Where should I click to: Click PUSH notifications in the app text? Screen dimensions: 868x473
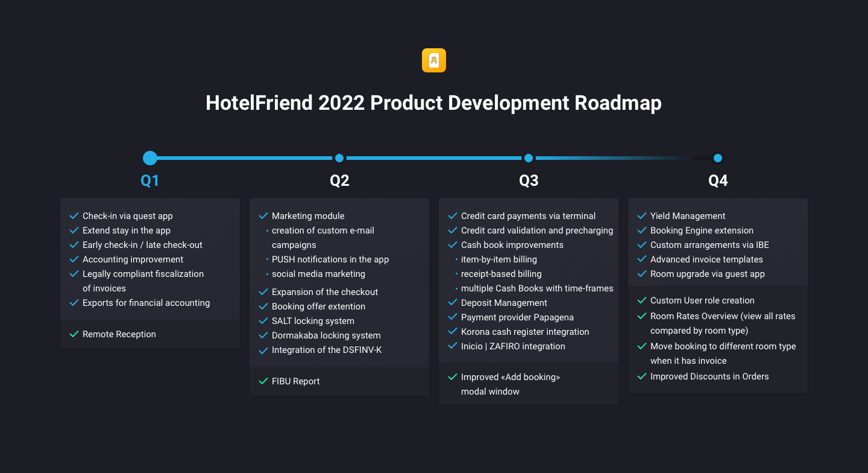pyautogui.click(x=330, y=259)
